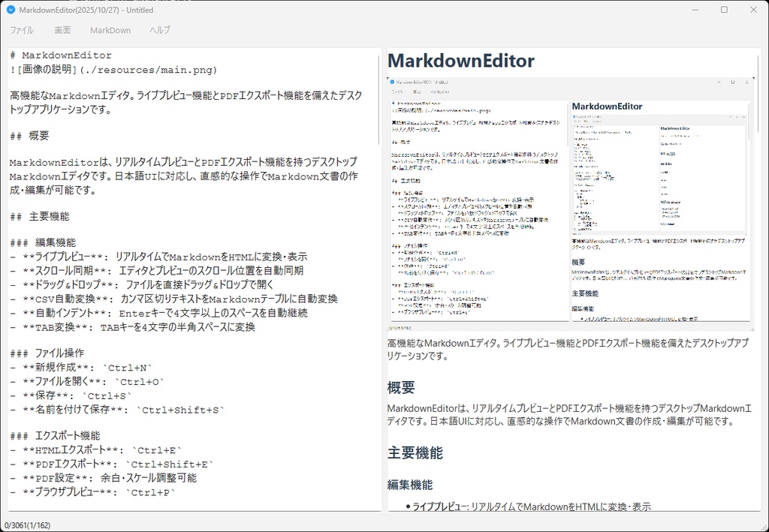Minimize the MarkdownEditor window

point(695,9)
